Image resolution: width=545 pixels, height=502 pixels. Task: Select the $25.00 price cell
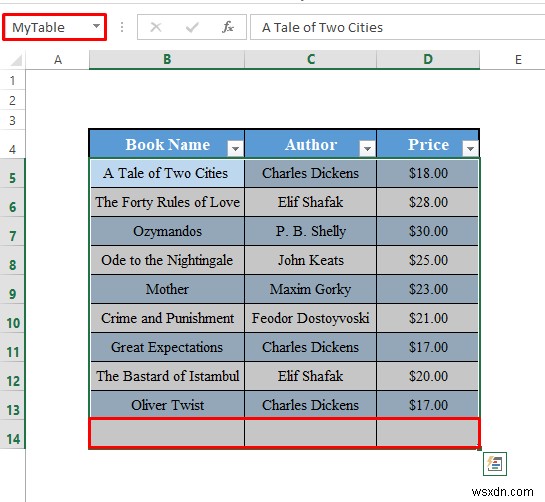(428, 260)
